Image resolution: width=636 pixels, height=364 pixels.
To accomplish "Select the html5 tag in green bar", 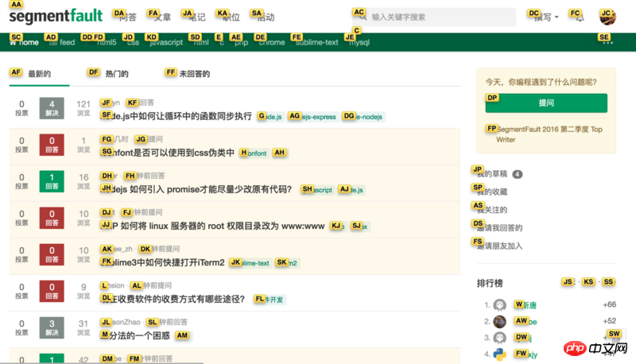I will (x=107, y=42).
